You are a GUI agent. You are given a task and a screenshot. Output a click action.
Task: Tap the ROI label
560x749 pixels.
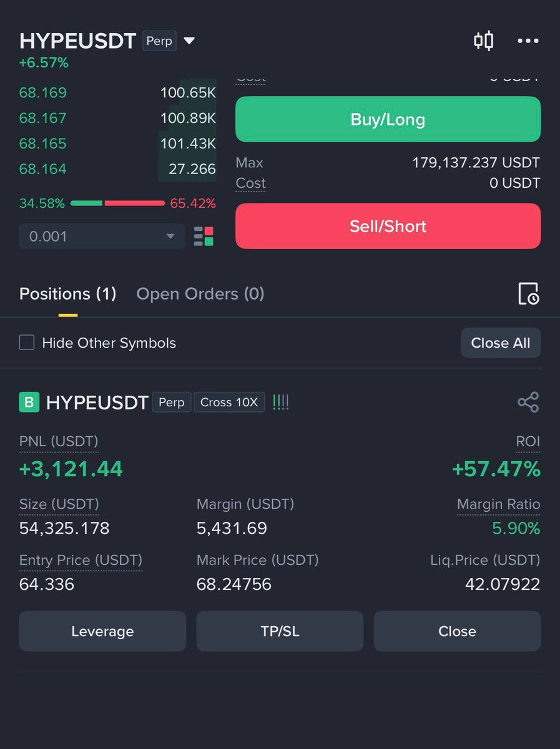point(528,442)
